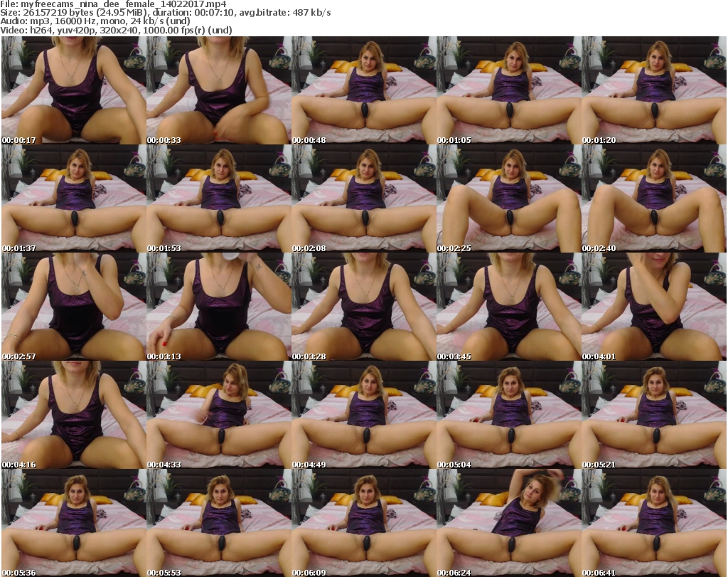Select the frame stamped 00:01:05
728x577 pixels.
click(508, 90)
